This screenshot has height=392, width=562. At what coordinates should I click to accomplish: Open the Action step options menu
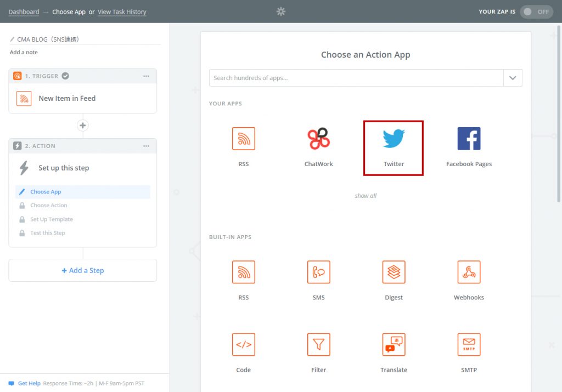146,146
